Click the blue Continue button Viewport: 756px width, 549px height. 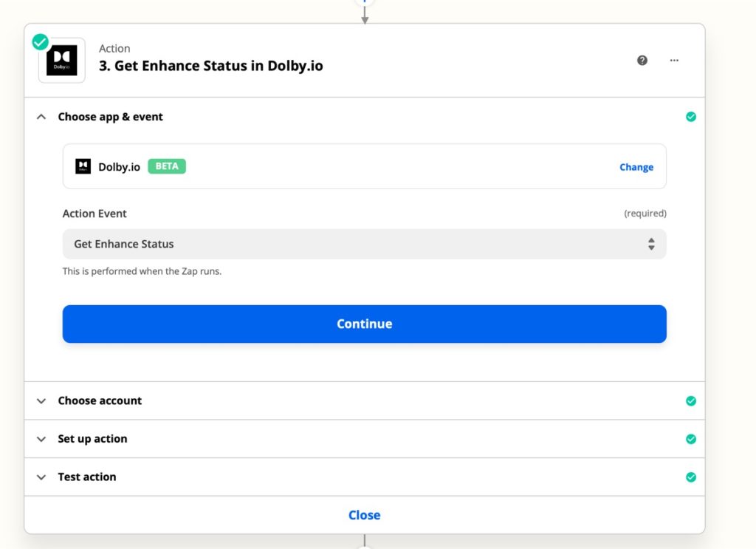365,324
